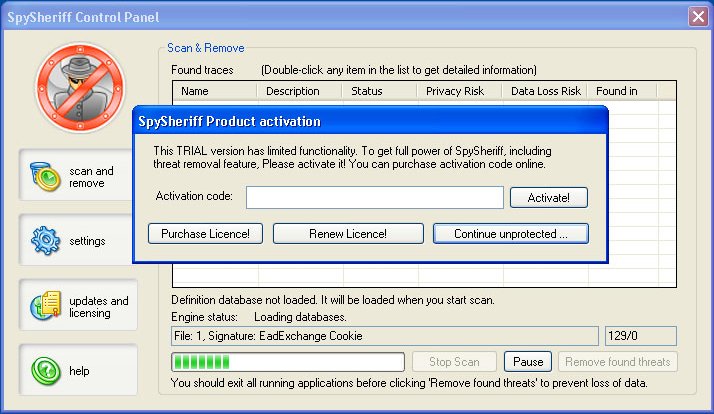Image resolution: width=714 pixels, height=414 pixels.
Task: Click the Purchase Licence! button
Action: tap(205, 234)
